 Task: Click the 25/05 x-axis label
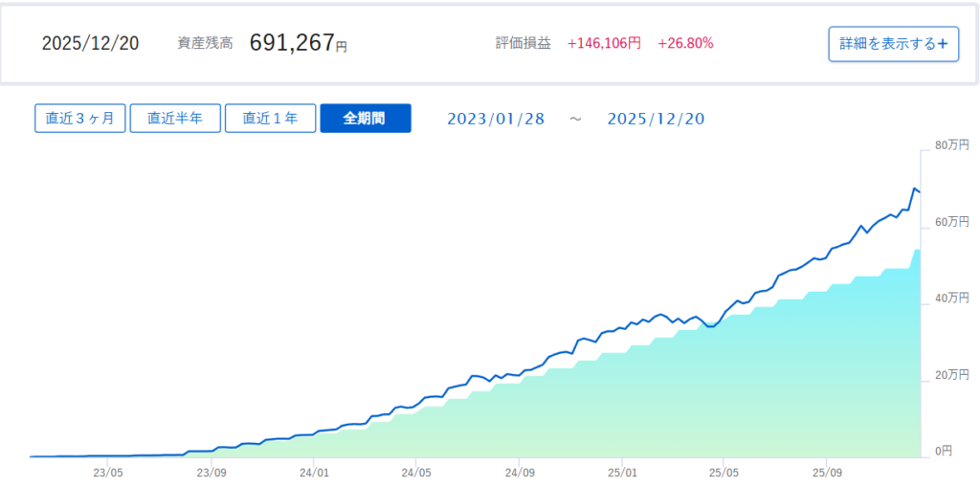tap(724, 472)
